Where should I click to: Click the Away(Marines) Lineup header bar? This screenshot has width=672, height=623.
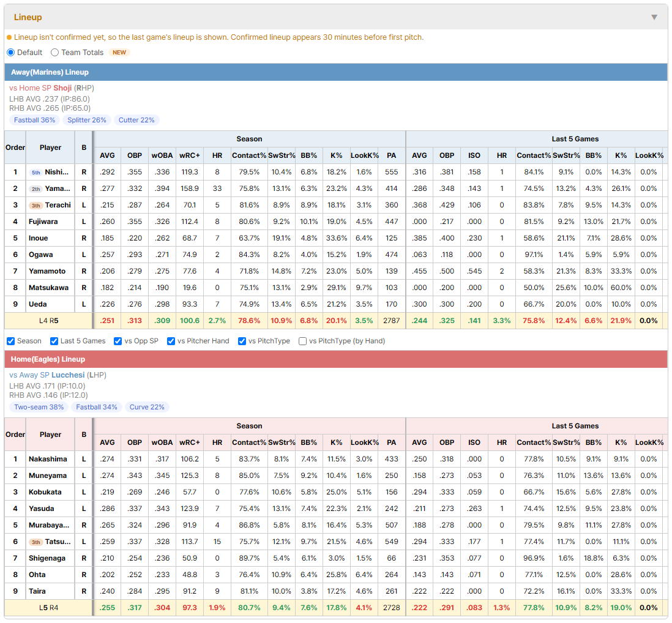click(336, 72)
